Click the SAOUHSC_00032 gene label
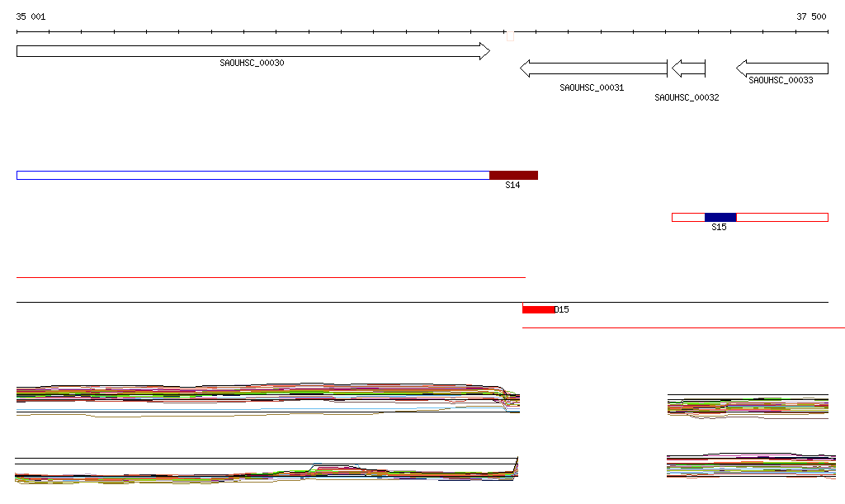Viewport: 845px width, 504px height. (x=687, y=97)
